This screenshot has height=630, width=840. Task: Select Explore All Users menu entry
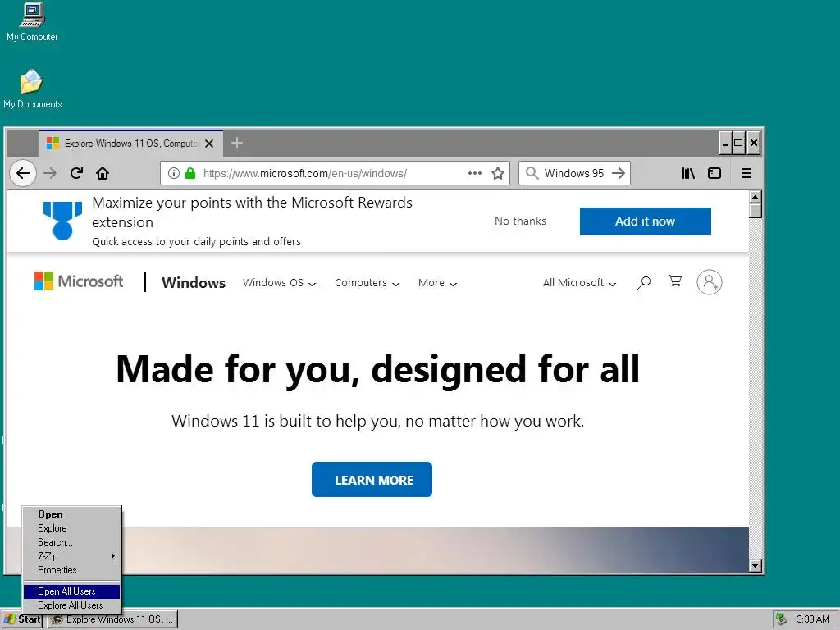[x=72, y=605]
